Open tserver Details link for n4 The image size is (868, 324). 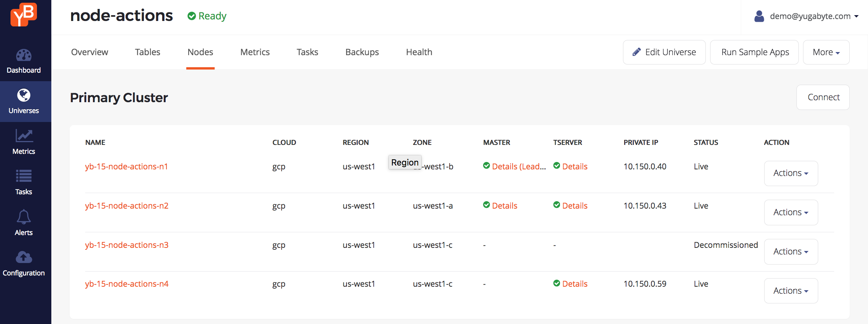[x=575, y=284]
